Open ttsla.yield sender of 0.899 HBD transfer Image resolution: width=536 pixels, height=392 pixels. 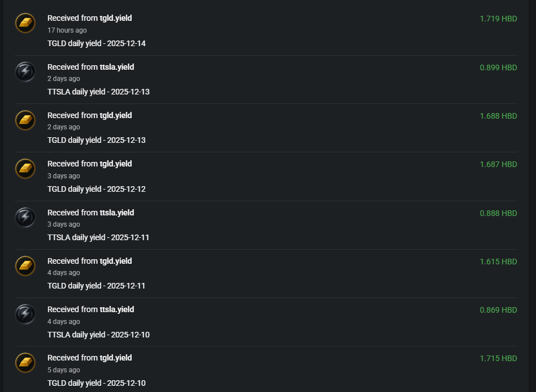117,67
